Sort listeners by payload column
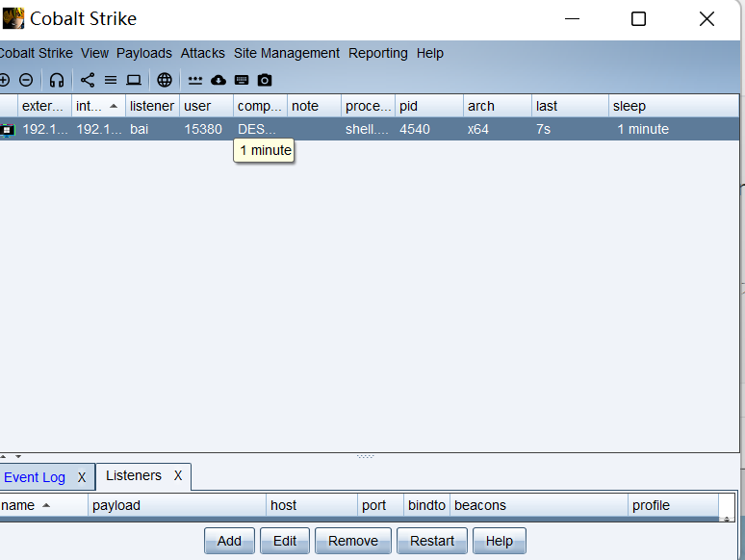 (x=177, y=505)
